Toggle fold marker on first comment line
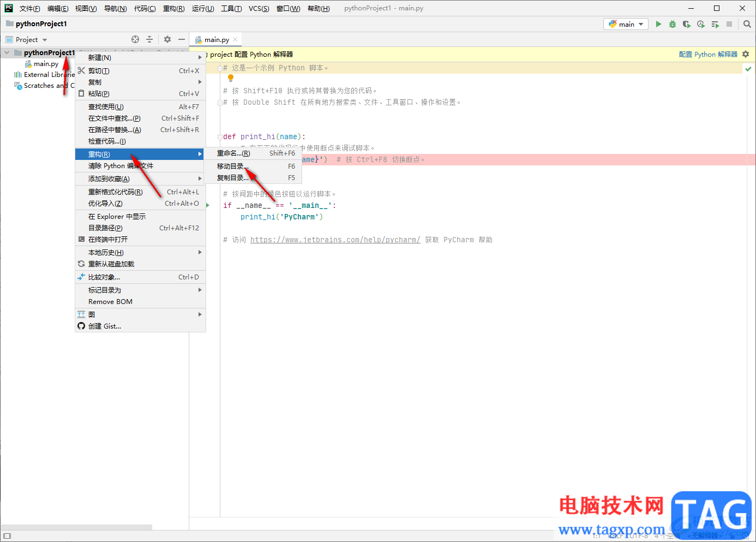 click(219, 68)
